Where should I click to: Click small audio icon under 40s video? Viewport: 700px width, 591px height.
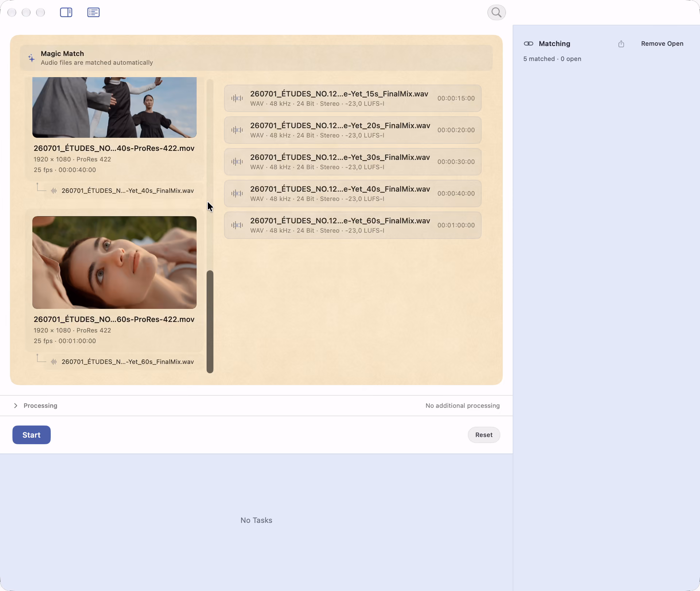54,191
